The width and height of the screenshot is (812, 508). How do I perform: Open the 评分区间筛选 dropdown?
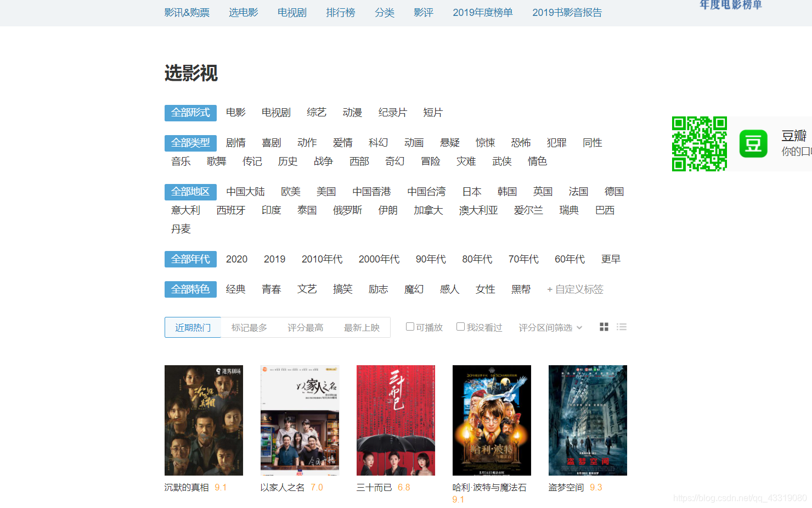[x=550, y=328]
